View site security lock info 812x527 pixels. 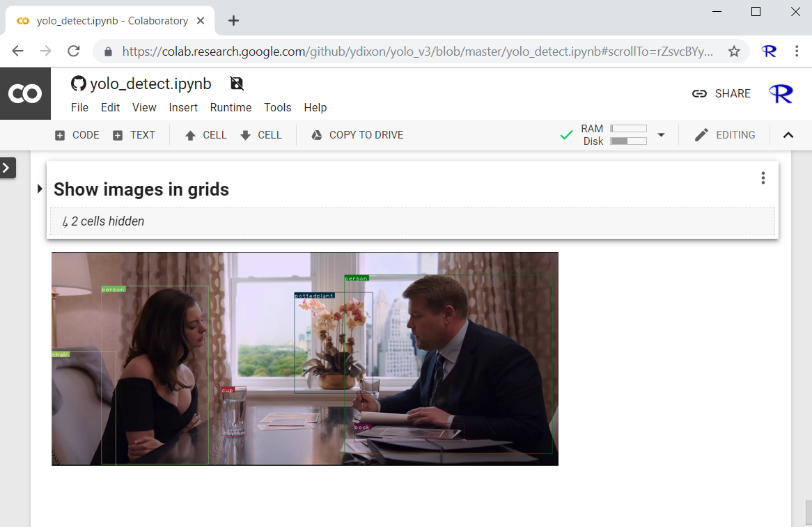(108, 52)
